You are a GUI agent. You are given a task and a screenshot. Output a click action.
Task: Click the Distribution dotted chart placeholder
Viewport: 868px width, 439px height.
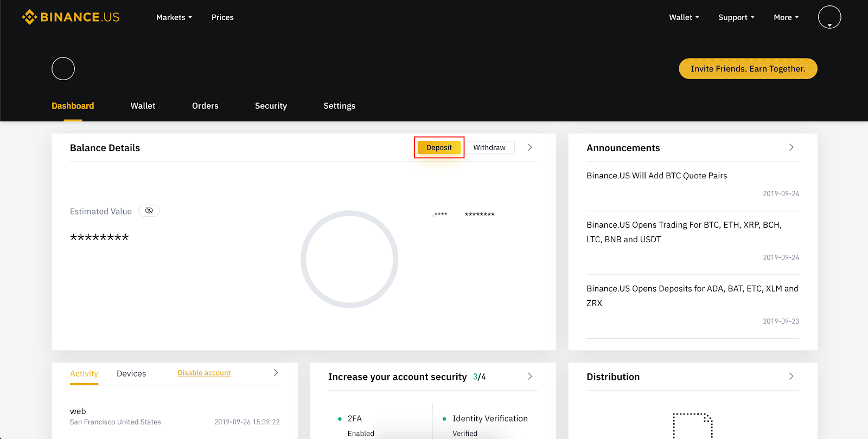(x=693, y=426)
